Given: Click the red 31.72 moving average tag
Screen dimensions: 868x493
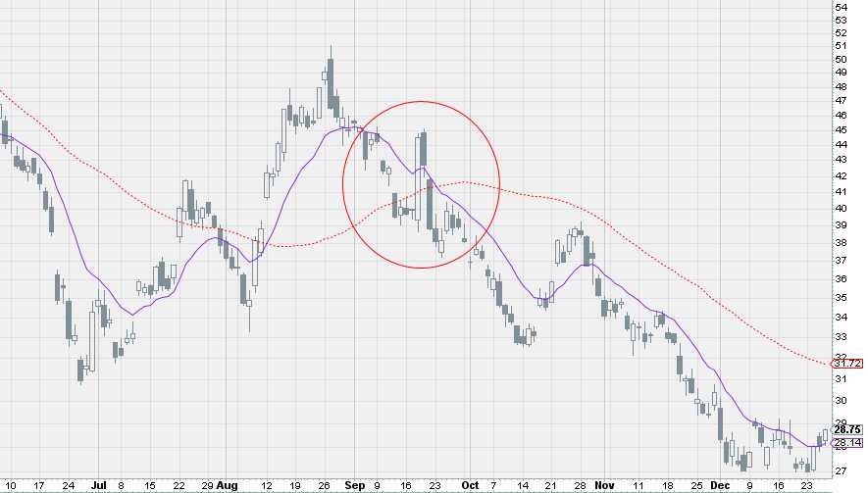Looking at the screenshot, I should click(x=846, y=364).
